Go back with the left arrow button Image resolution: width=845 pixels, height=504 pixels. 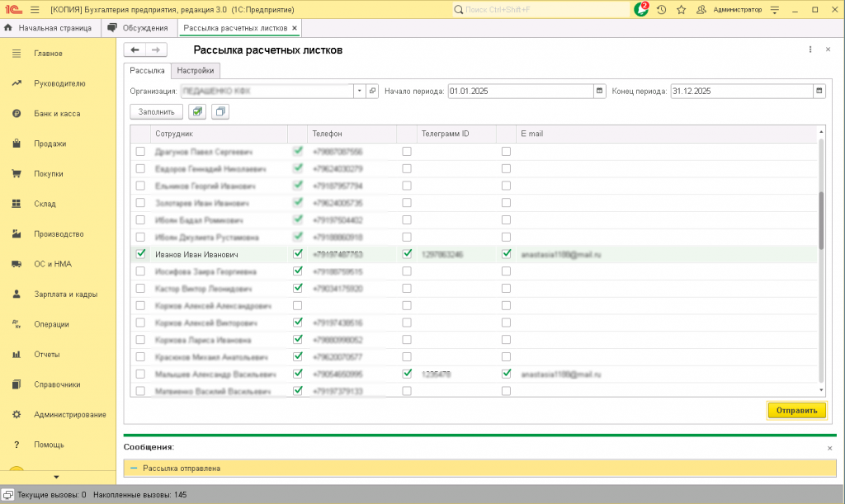point(135,49)
